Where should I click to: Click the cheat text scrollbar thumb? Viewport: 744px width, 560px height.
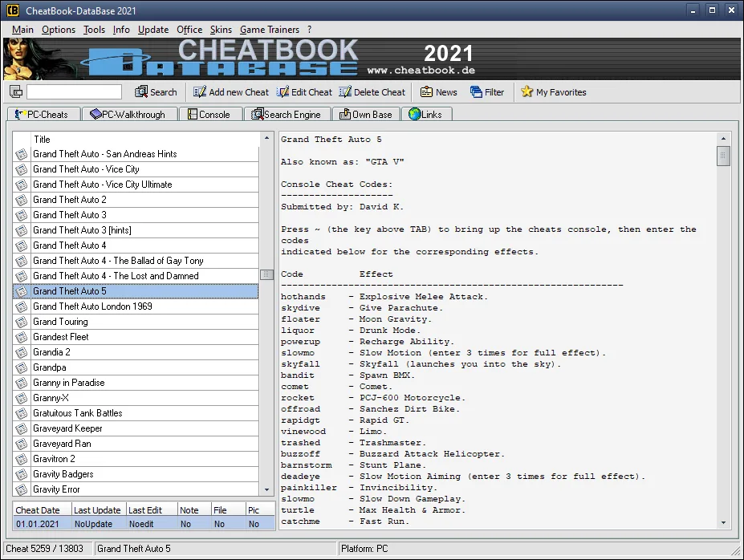[x=723, y=156]
